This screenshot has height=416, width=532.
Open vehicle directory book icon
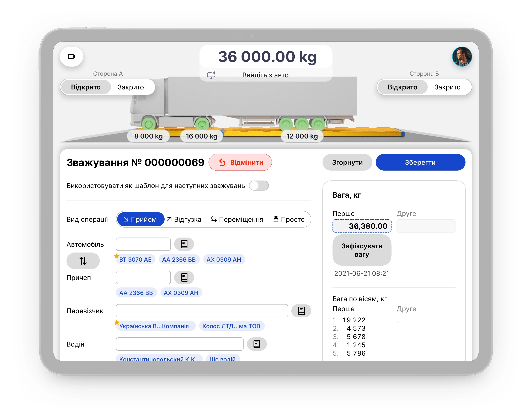tap(184, 244)
